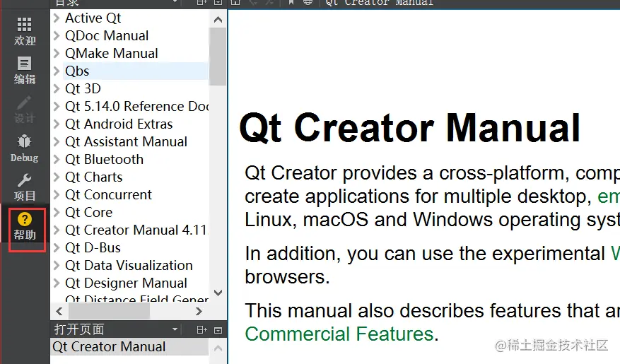Expand the Qt Core node arrow
The image size is (620, 364).
(x=57, y=212)
